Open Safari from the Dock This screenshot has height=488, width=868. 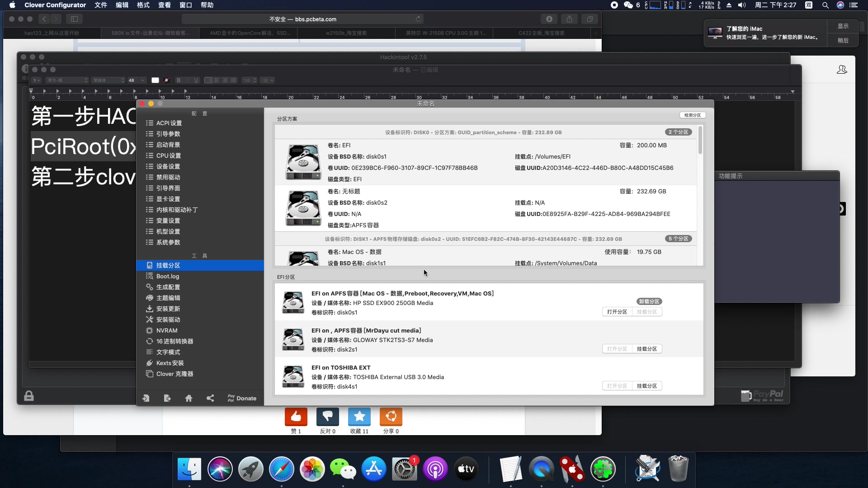(282, 469)
